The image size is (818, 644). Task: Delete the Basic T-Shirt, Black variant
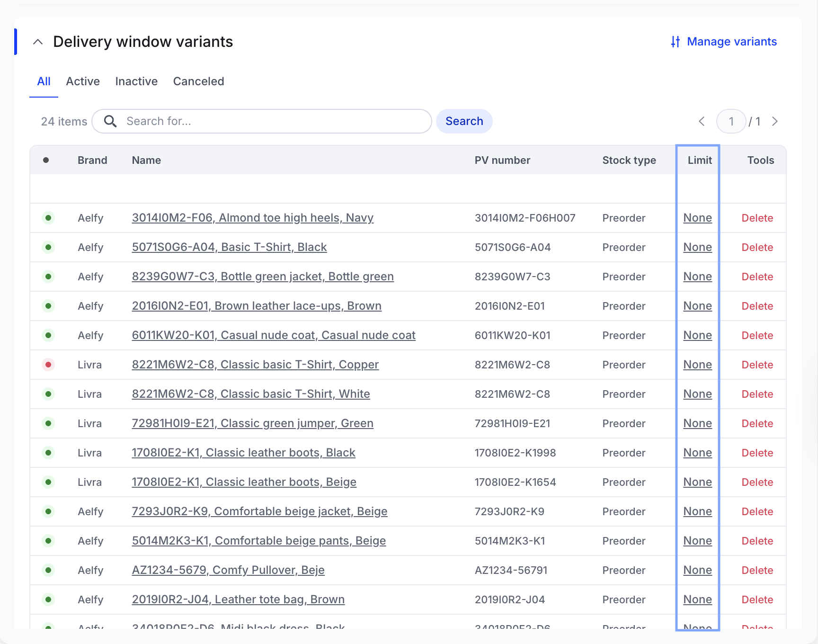(757, 247)
